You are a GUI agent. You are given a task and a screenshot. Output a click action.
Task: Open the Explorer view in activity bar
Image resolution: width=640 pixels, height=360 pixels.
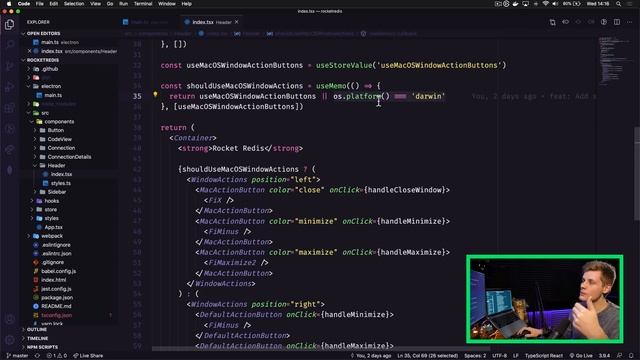pos(9,24)
